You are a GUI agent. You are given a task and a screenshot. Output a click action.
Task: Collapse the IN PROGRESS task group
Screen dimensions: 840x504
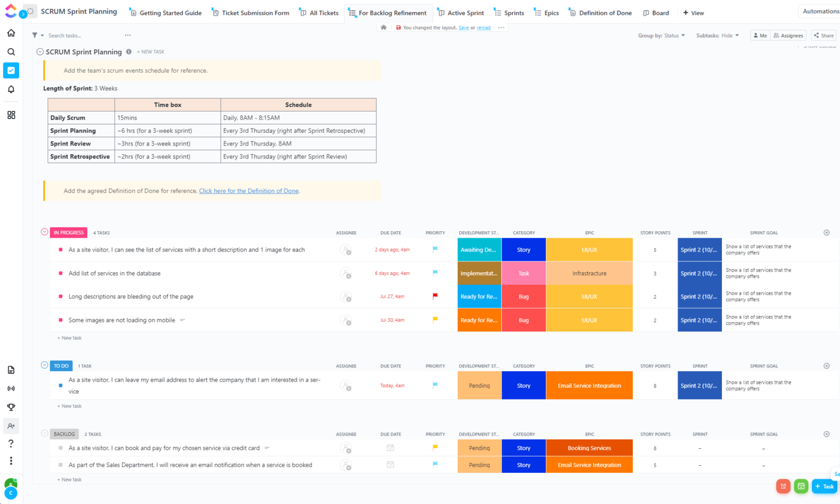[x=44, y=232]
